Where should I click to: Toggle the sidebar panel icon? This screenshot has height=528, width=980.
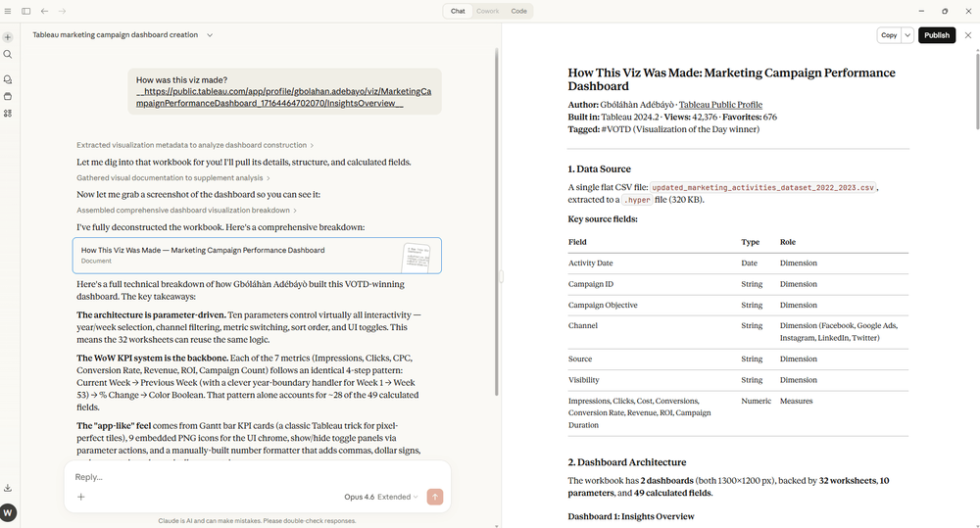pos(25,11)
